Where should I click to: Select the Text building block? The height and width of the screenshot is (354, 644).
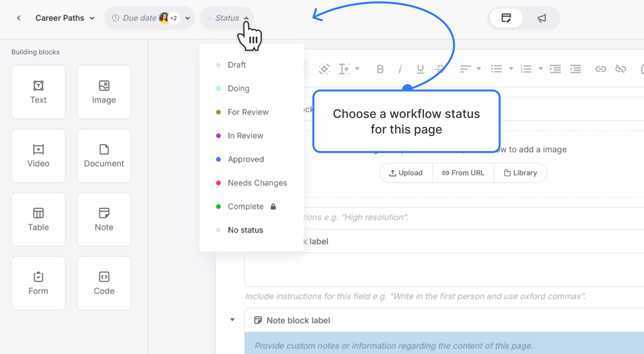(x=38, y=92)
